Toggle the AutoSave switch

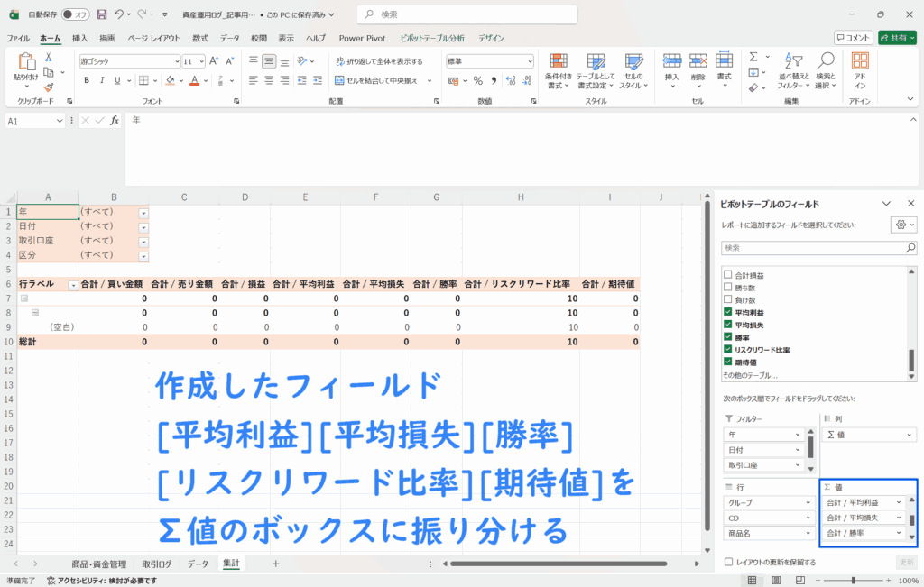point(76,14)
